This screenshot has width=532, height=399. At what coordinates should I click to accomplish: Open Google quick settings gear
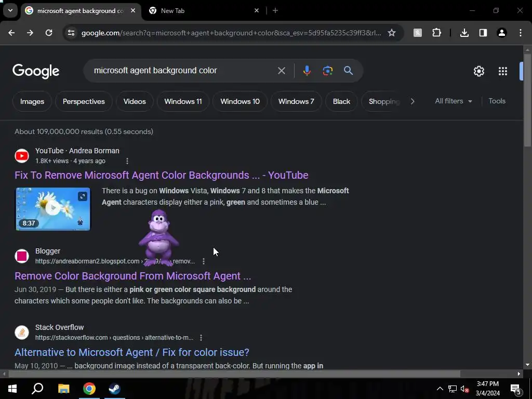[478, 71]
